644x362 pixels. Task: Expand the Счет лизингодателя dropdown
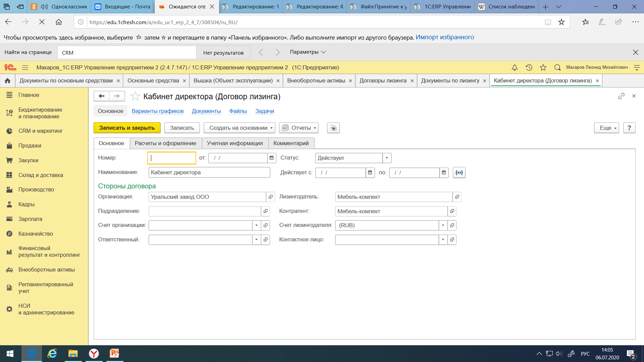[x=443, y=226]
